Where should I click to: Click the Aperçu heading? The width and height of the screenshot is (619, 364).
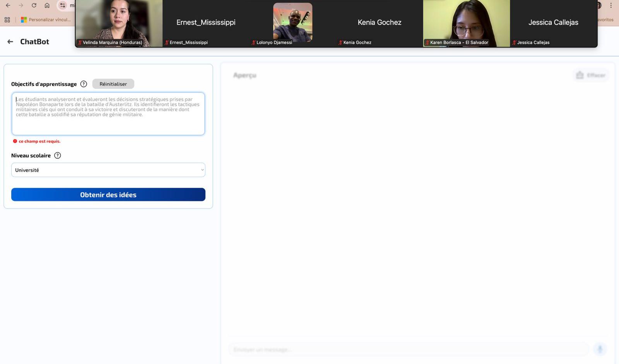pos(245,75)
